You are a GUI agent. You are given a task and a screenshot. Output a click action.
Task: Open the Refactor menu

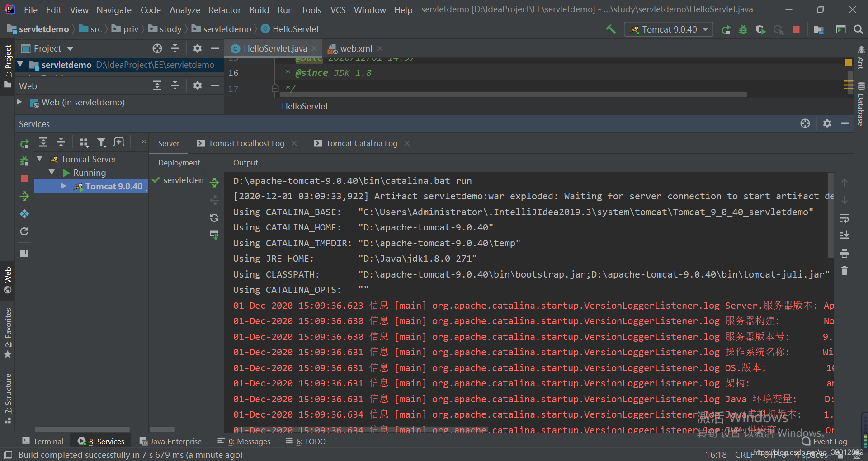coord(224,10)
